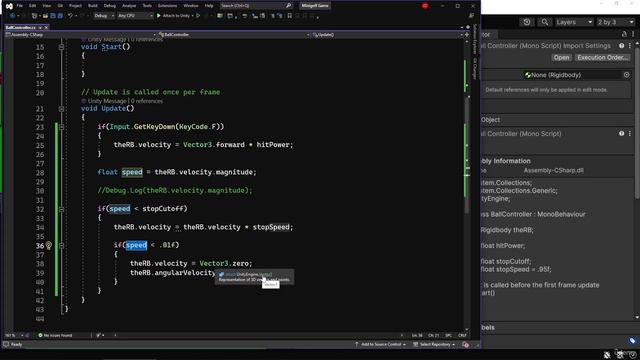This screenshot has width=640, height=360.
Task: Click the Visual Studio title bar feedback icon
Action: 471,16
